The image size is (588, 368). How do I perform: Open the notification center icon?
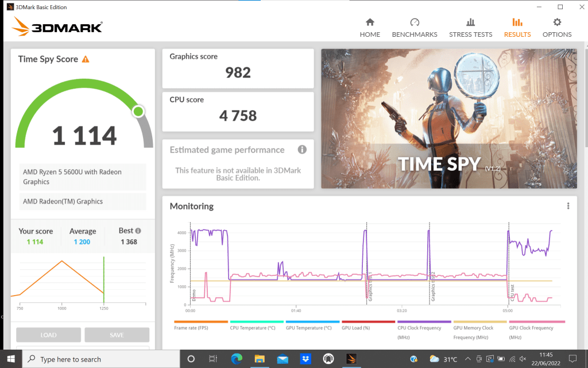click(x=572, y=359)
